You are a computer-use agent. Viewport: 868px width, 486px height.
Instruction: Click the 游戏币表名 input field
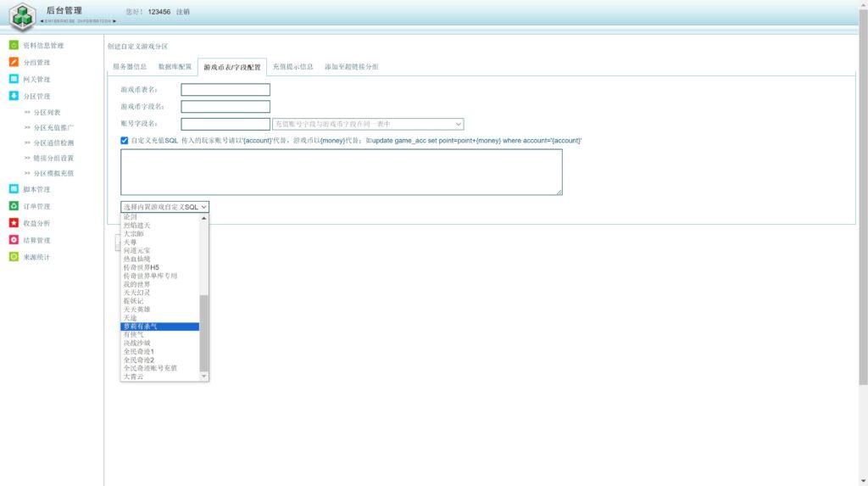(x=225, y=90)
